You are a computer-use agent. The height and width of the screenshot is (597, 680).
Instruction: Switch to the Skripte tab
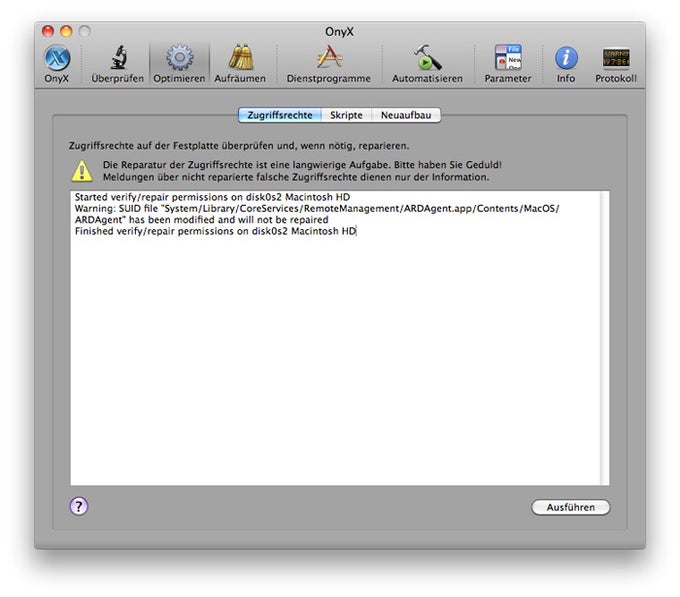tap(346, 115)
